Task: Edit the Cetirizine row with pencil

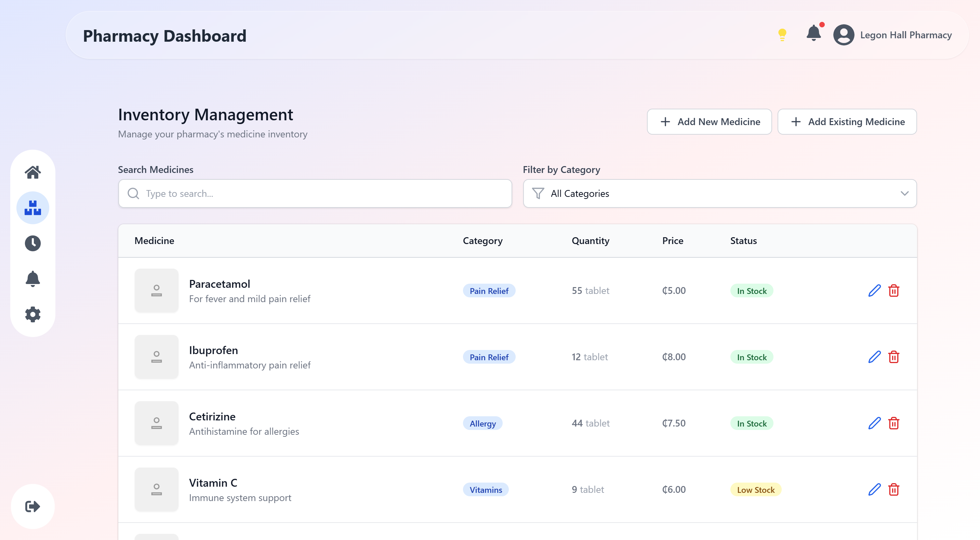Action: click(x=874, y=423)
